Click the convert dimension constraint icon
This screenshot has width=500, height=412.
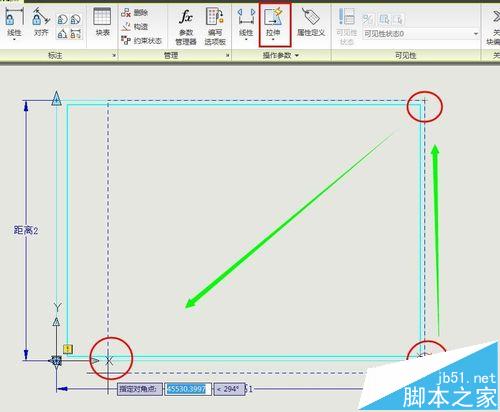point(76,34)
